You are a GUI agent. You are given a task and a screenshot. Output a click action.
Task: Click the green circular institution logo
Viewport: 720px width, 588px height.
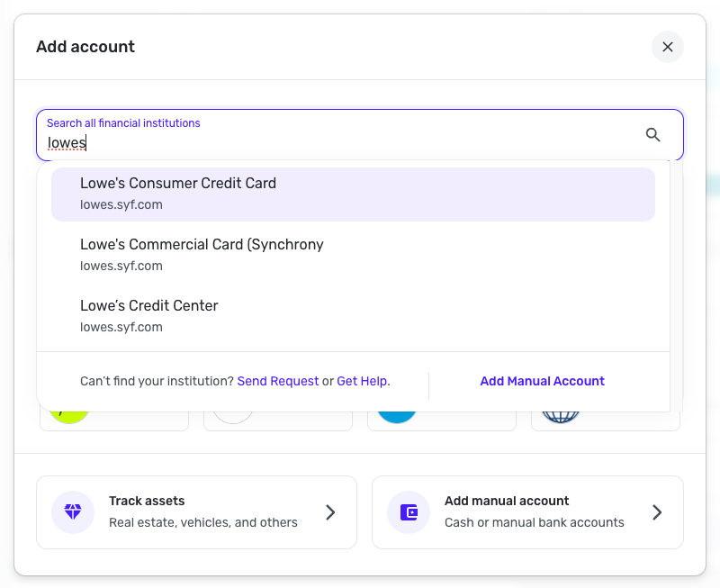click(70, 417)
